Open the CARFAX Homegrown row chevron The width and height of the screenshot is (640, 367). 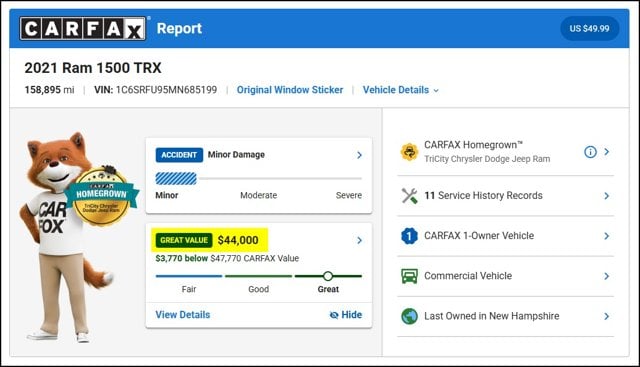click(x=607, y=152)
